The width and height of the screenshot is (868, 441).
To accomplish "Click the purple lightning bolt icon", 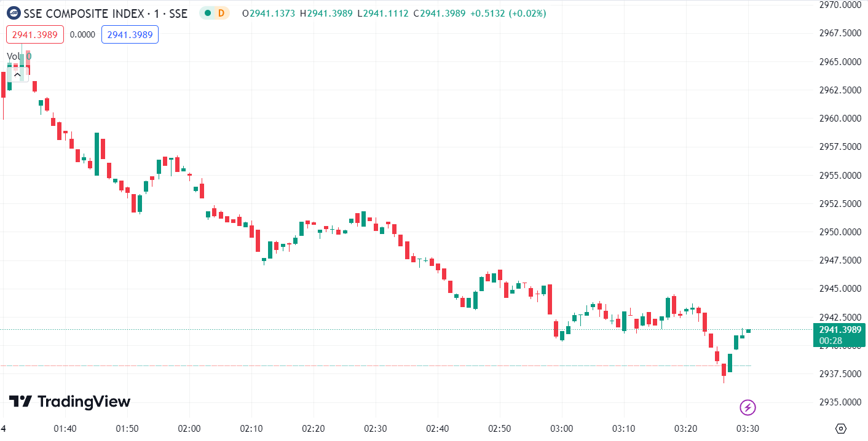I will coord(748,407).
